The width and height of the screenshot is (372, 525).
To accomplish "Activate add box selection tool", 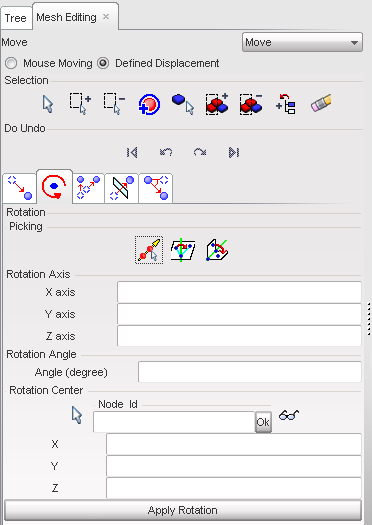I will (x=80, y=104).
